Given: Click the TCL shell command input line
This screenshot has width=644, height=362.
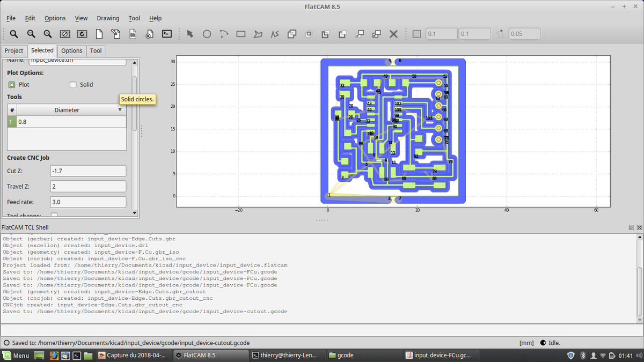Looking at the screenshot, I should pos(321,330).
